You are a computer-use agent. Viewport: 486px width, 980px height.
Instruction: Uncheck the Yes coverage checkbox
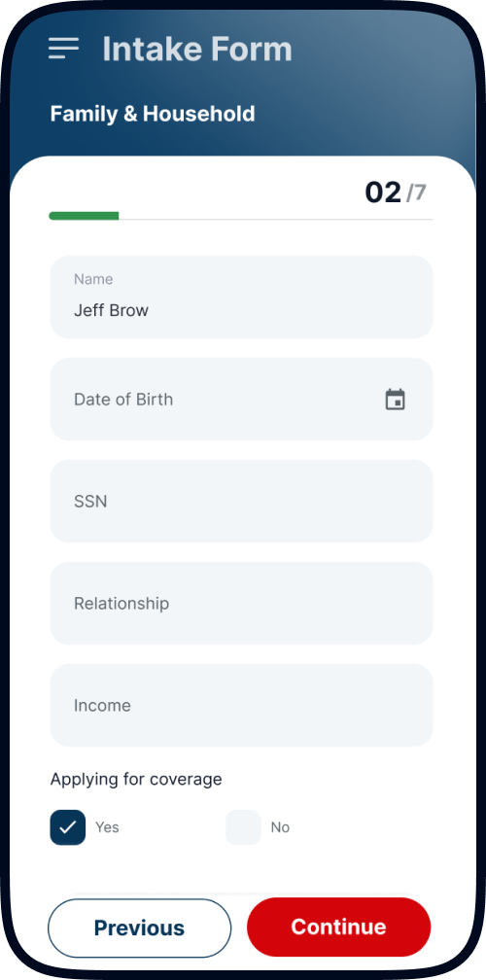coord(67,826)
